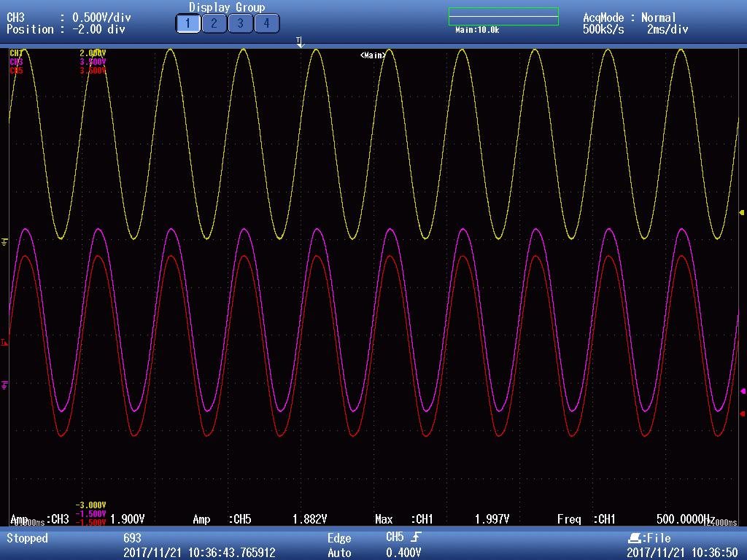
Task: Click the yellow CH1 ground level marker on left
Action: pos(4,242)
